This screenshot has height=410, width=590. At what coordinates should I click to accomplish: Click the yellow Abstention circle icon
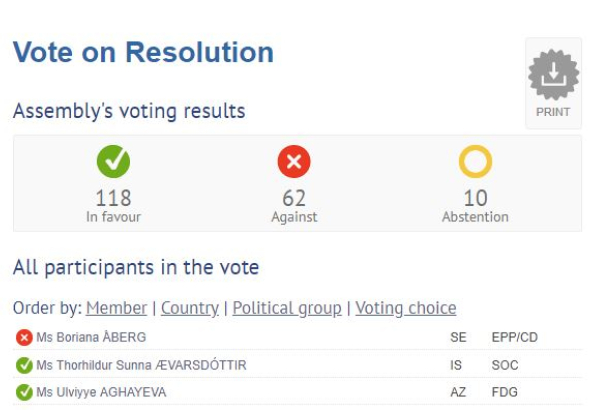coord(475,161)
